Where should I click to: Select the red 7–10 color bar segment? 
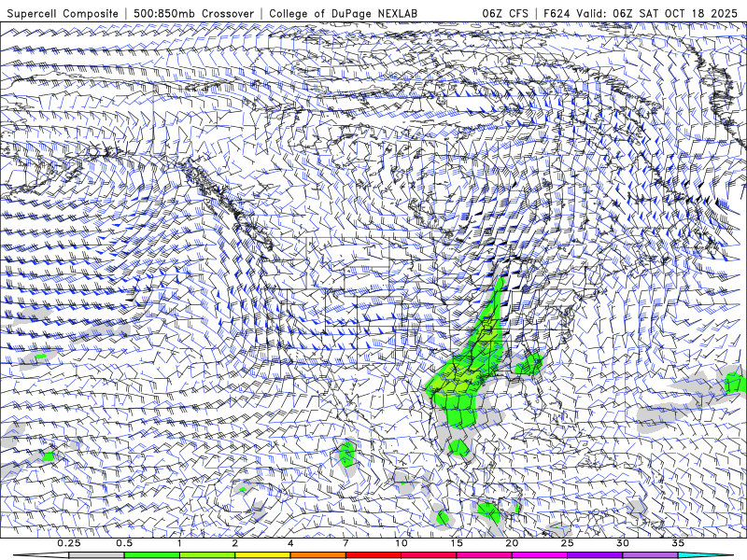[373, 555]
